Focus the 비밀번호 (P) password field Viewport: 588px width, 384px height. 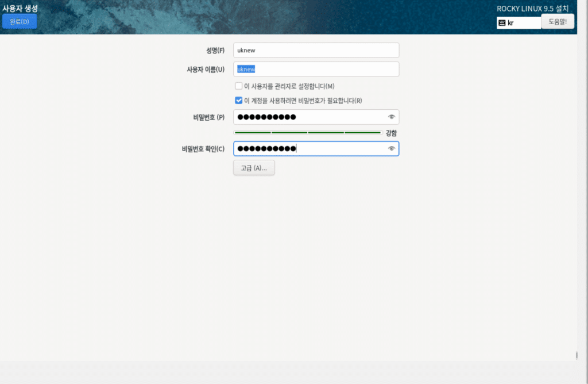pos(316,117)
